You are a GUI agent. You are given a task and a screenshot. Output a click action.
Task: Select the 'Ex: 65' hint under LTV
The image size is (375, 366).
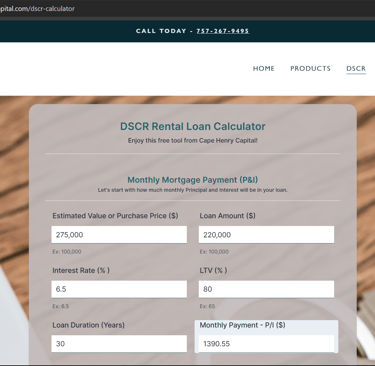(x=207, y=306)
